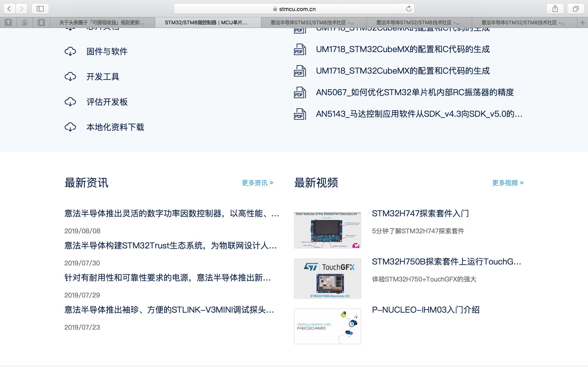The width and height of the screenshot is (588, 367).
Task: Show all tabs overview icon
Action: click(576, 9)
